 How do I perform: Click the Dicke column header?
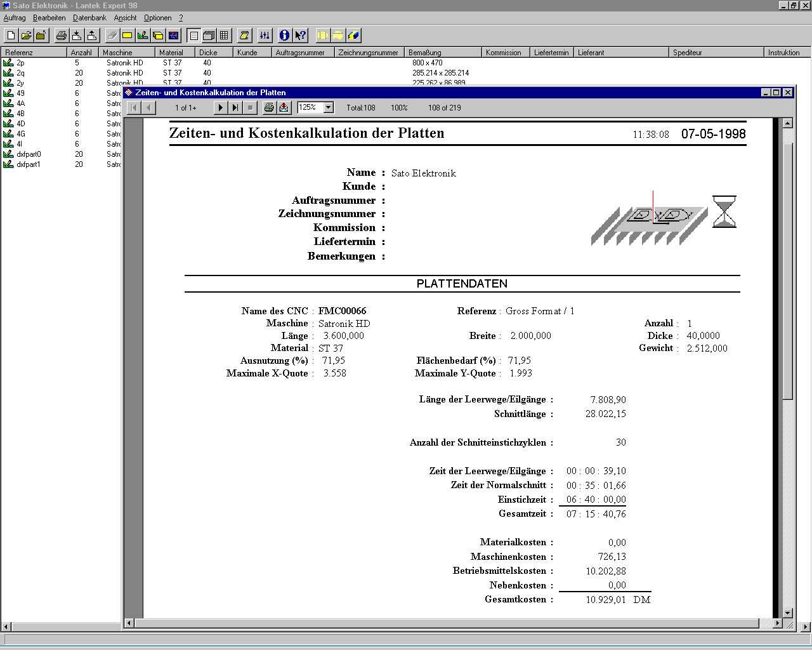click(x=214, y=53)
